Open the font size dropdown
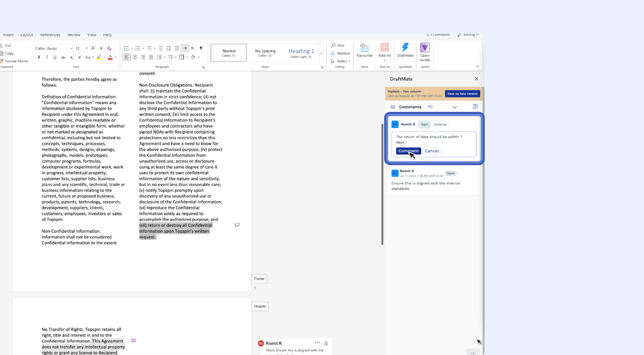Screen dimensions: 644x355 pos(87,48)
